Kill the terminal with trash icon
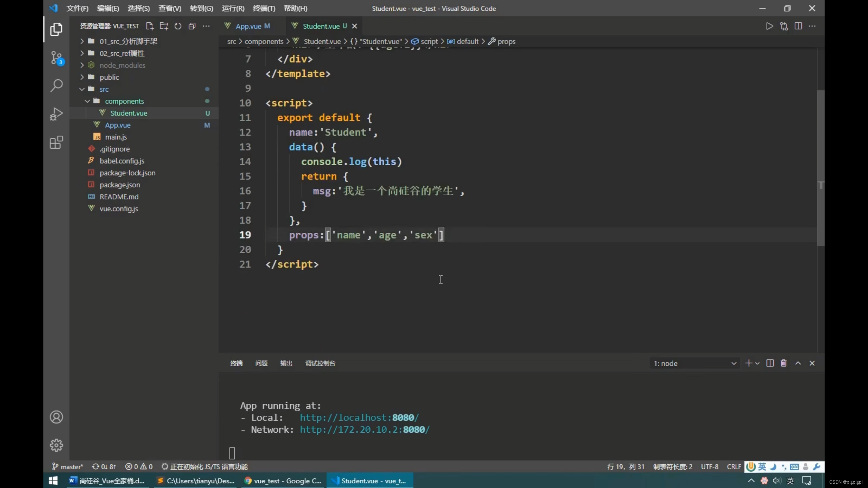The height and width of the screenshot is (488, 868). [784, 363]
